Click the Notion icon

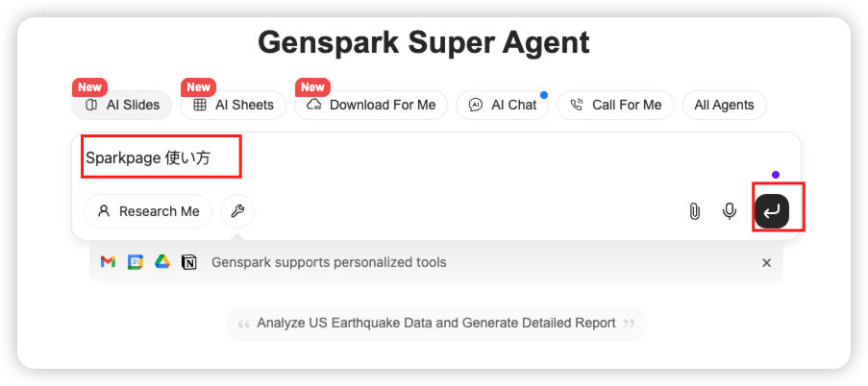click(189, 262)
